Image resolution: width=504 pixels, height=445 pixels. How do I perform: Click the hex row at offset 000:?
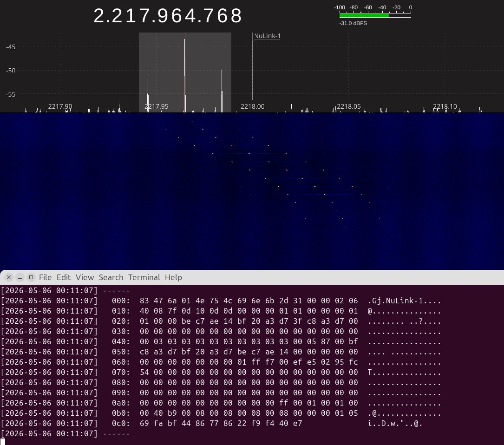coord(221,301)
